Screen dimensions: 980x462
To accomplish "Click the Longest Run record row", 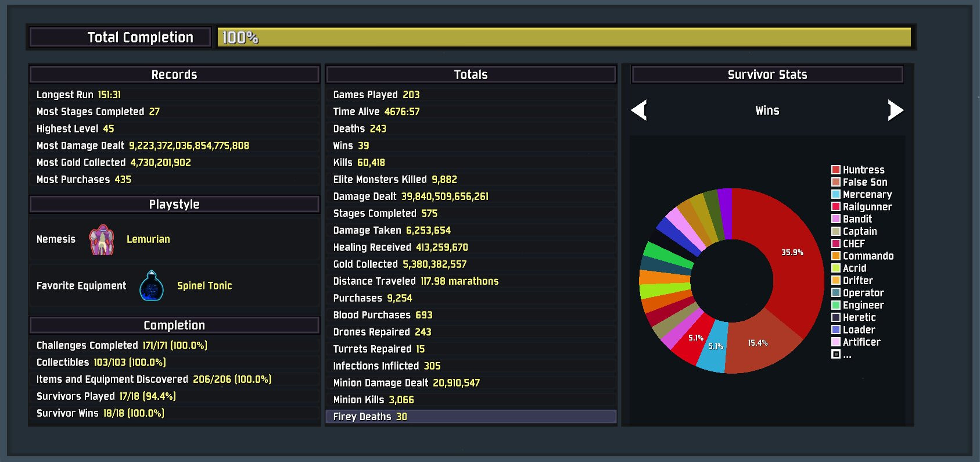I will coord(174,95).
